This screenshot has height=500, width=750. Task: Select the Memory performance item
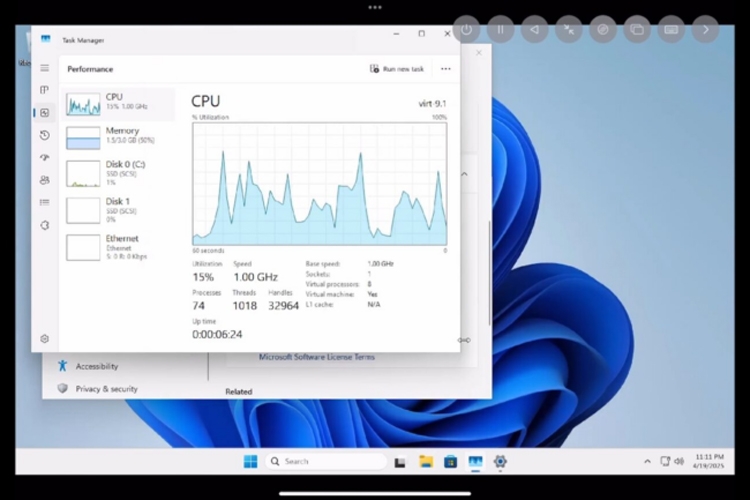point(118,138)
